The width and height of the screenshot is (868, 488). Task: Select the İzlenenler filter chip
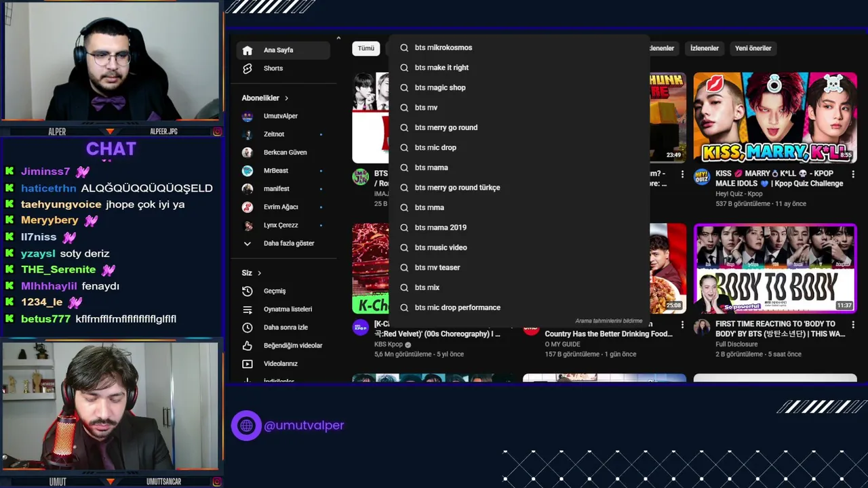pyautogui.click(x=704, y=48)
